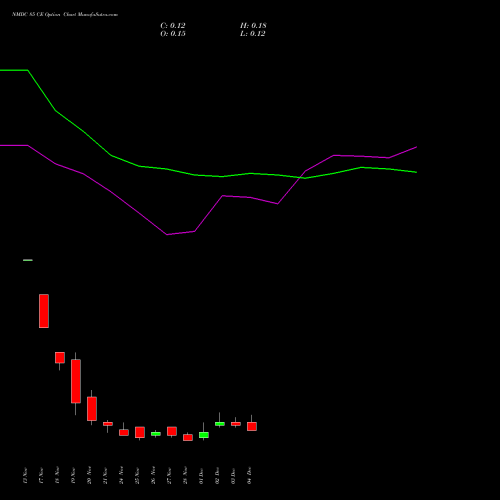Click the tall red candle for 17 Nov
Viewport: 500px width, 500px height.
pyautogui.click(x=44, y=311)
